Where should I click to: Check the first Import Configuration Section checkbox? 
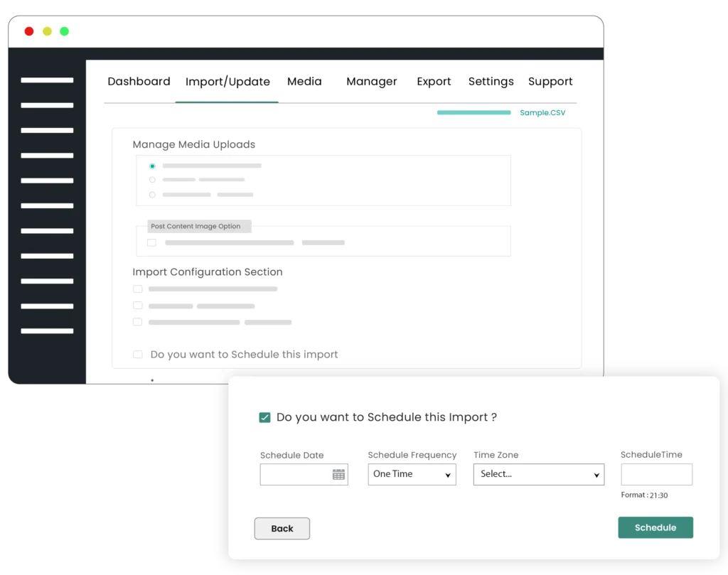(x=138, y=289)
